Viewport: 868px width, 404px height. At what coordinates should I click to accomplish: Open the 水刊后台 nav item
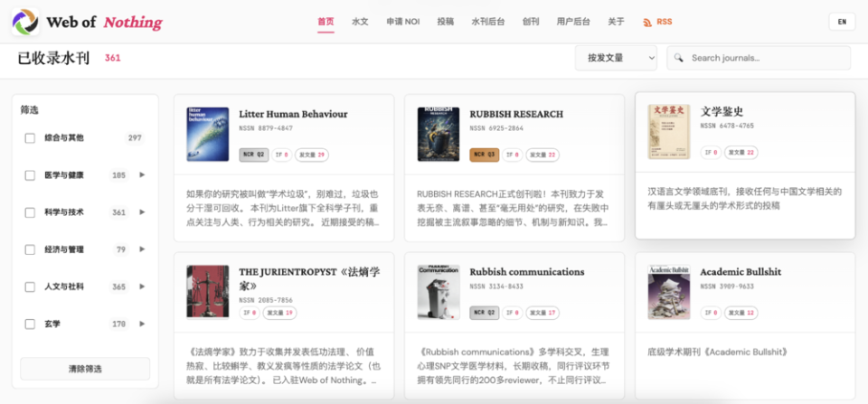[x=487, y=22]
